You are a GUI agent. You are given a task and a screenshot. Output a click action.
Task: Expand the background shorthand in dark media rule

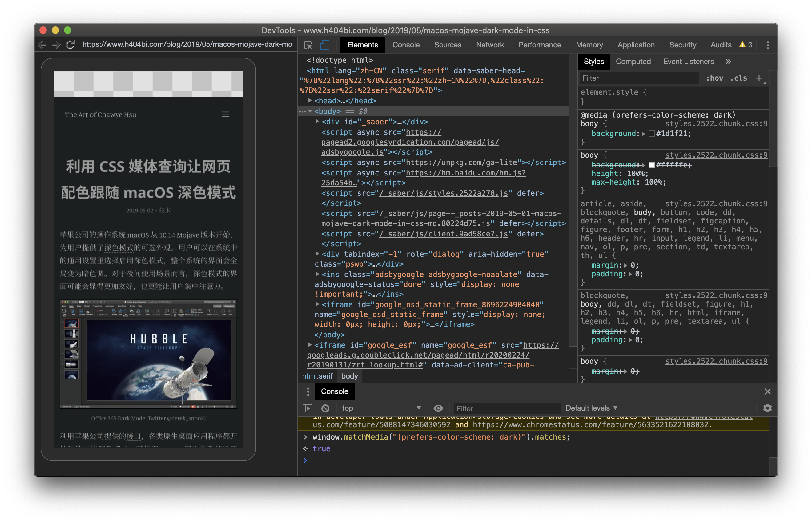(x=643, y=134)
